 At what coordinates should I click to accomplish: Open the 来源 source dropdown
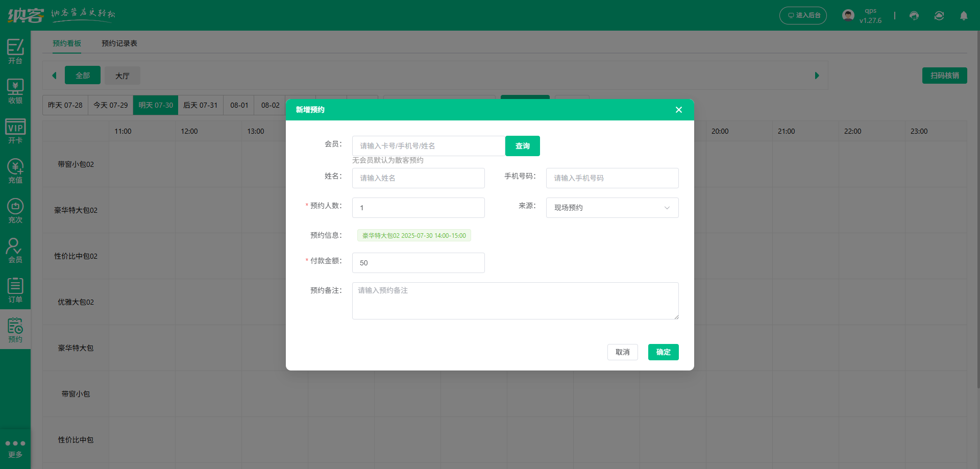point(612,208)
